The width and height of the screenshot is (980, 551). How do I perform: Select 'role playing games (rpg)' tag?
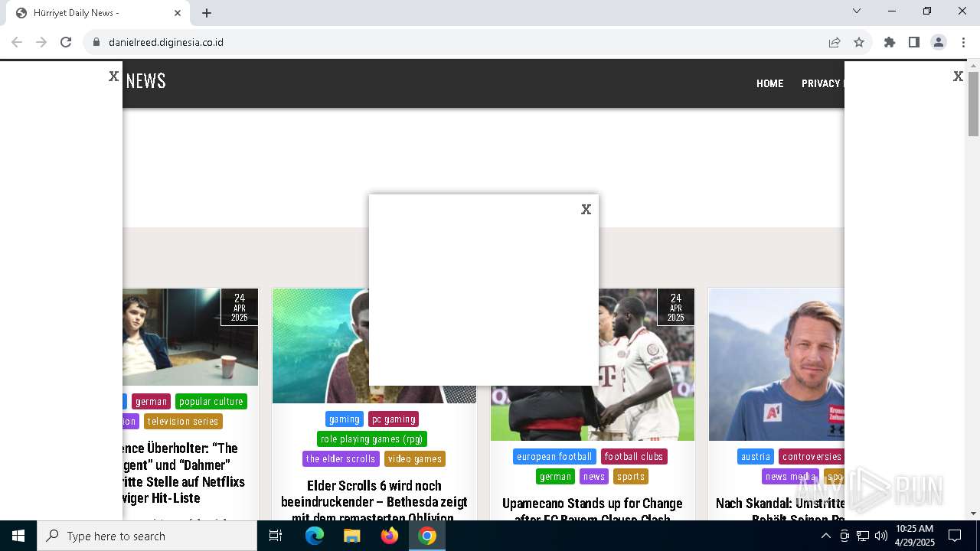click(372, 439)
